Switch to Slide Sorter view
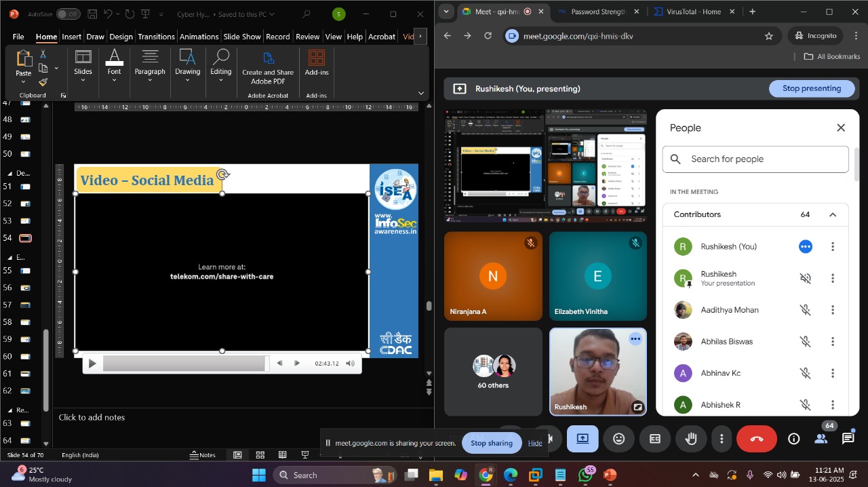 (260, 454)
